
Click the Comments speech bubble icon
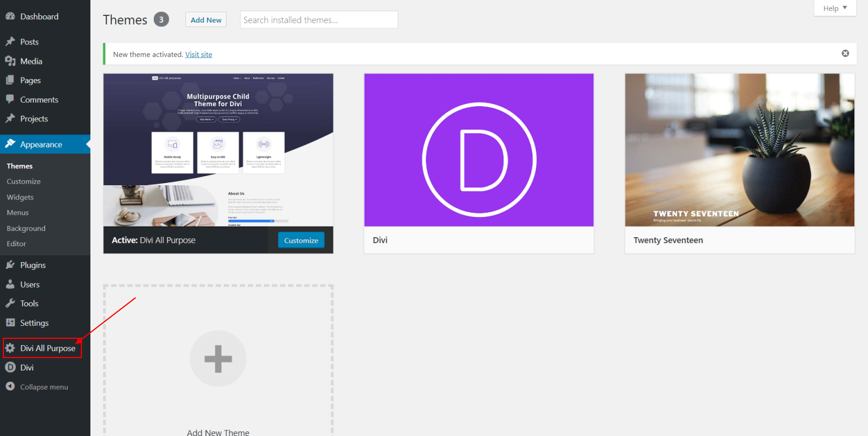coord(10,99)
